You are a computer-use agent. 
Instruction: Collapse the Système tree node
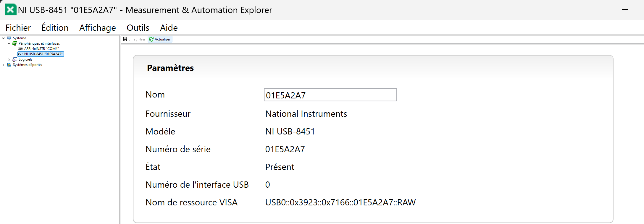[3, 38]
